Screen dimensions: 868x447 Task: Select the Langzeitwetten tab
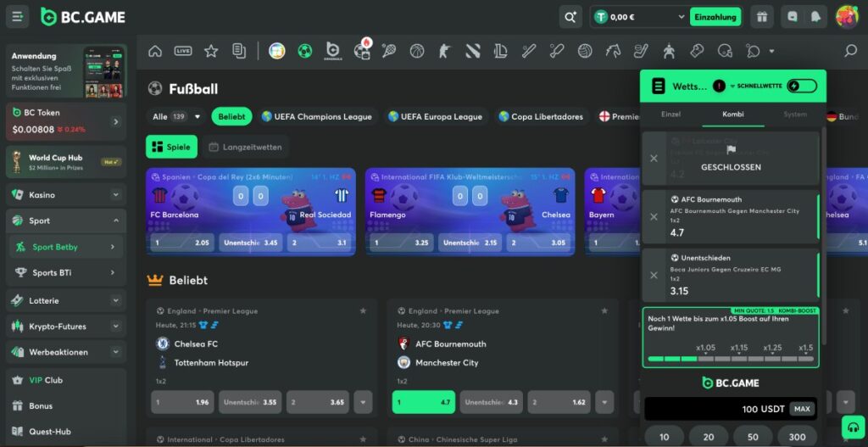click(x=245, y=147)
